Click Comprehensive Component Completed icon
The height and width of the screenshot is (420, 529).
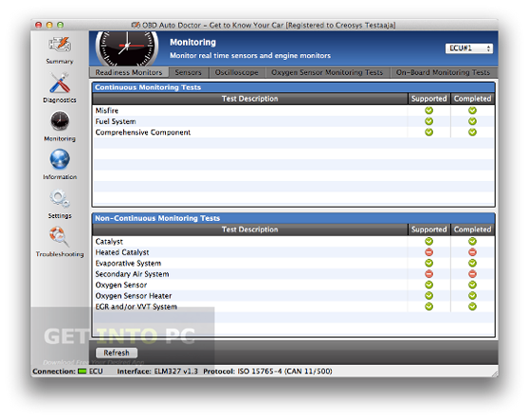[x=473, y=132]
